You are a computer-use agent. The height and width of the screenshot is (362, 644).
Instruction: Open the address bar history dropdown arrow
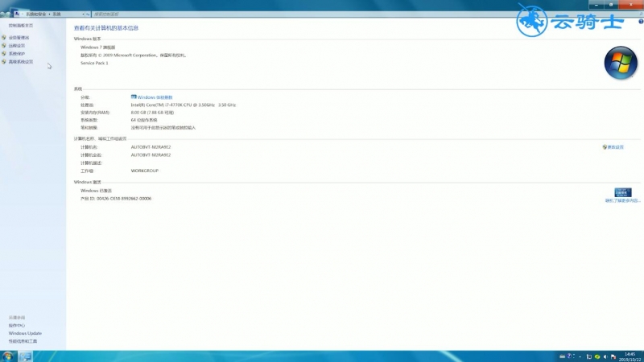[x=84, y=14]
